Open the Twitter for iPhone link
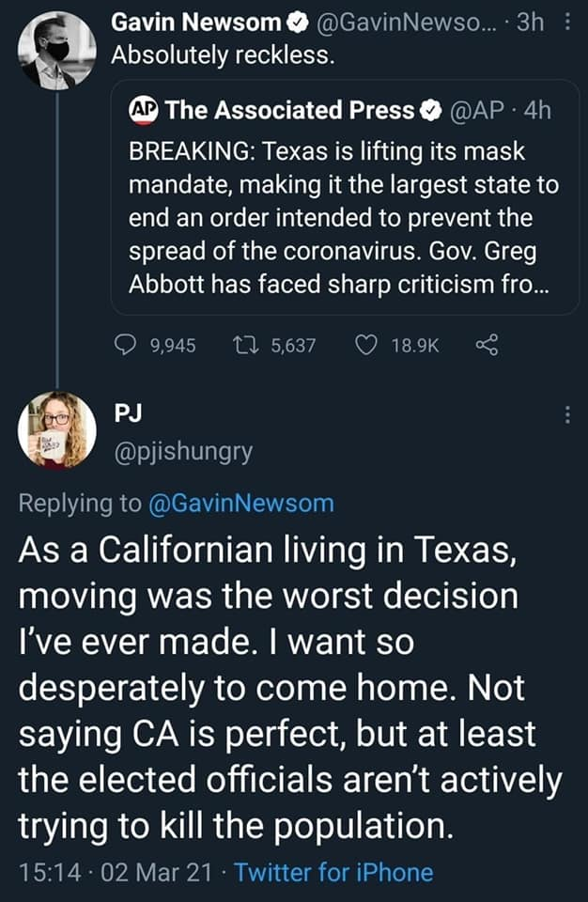The width and height of the screenshot is (588, 902). (x=333, y=873)
